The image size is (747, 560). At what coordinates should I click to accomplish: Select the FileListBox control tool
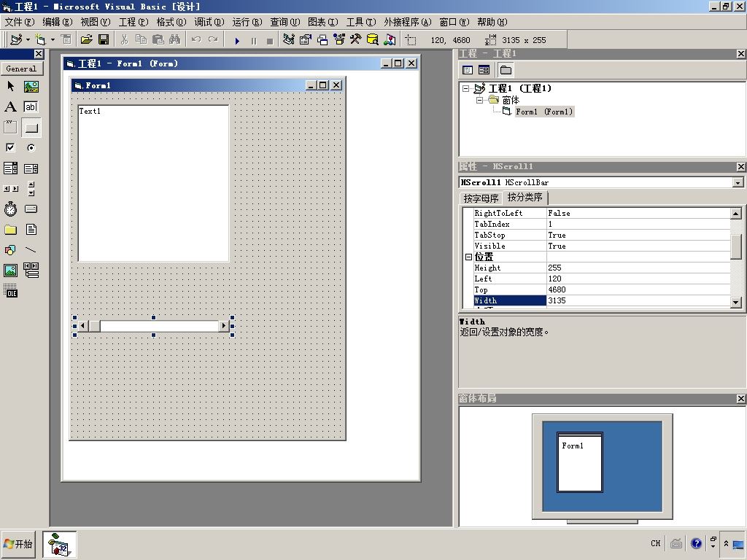coord(31,230)
